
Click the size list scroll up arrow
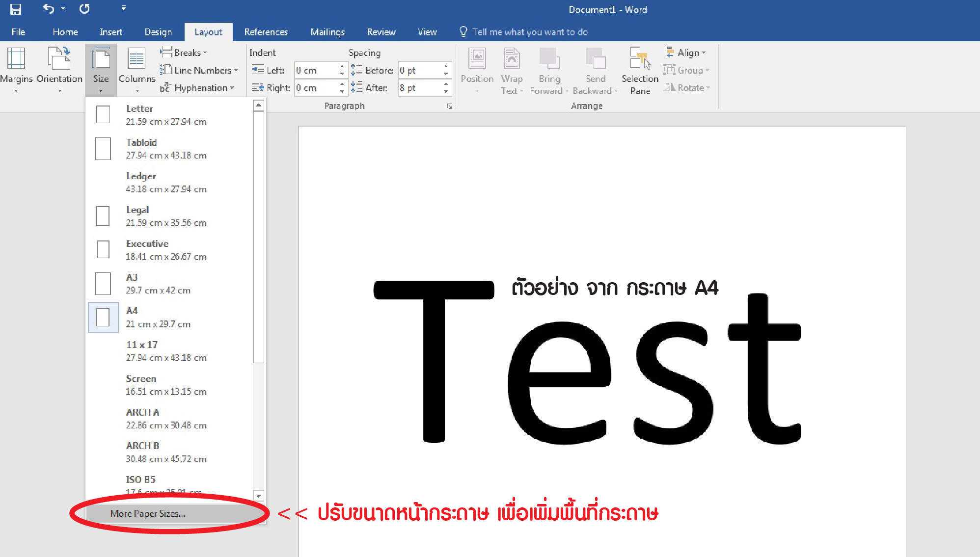259,105
